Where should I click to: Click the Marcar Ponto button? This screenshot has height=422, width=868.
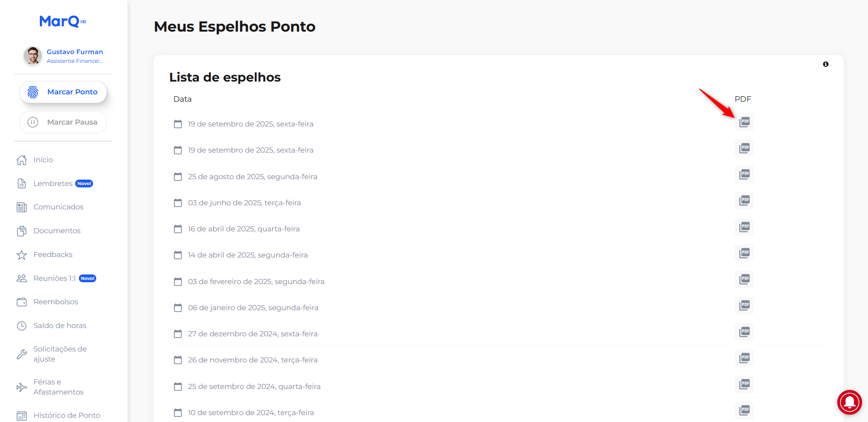click(63, 92)
